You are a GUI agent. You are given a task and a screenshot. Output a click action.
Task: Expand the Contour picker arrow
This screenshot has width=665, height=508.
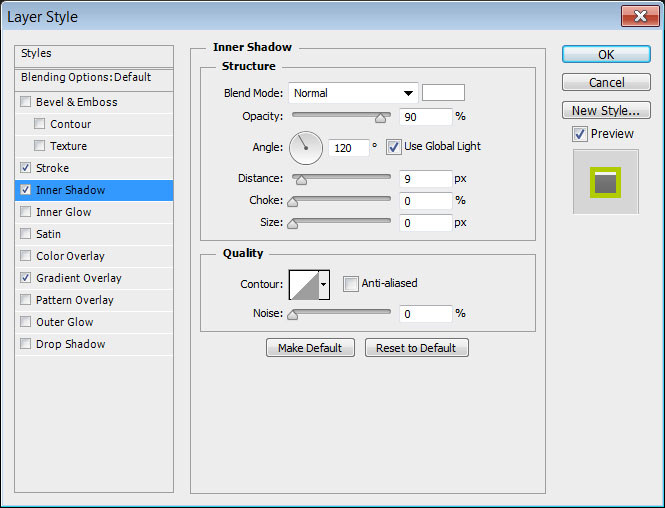pyautogui.click(x=324, y=284)
